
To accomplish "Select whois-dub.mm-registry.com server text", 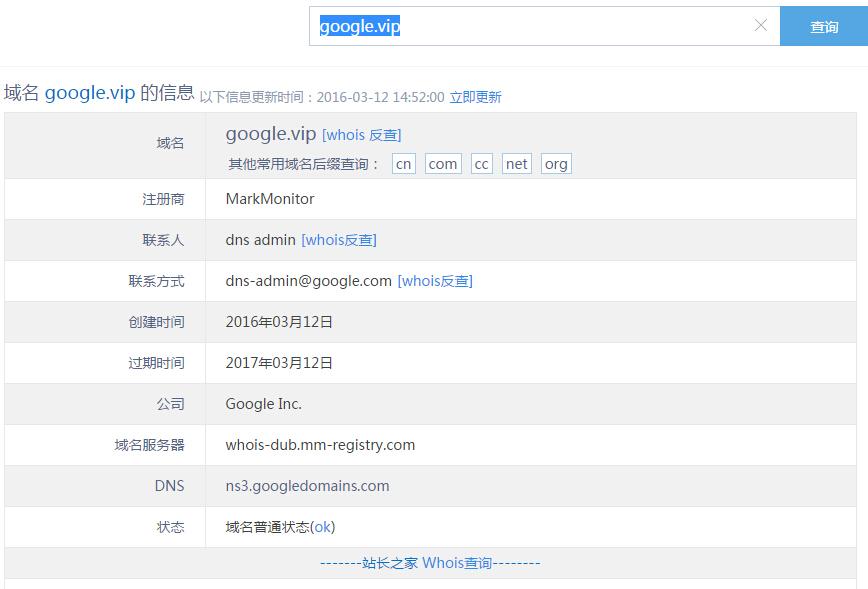I will click(320, 445).
